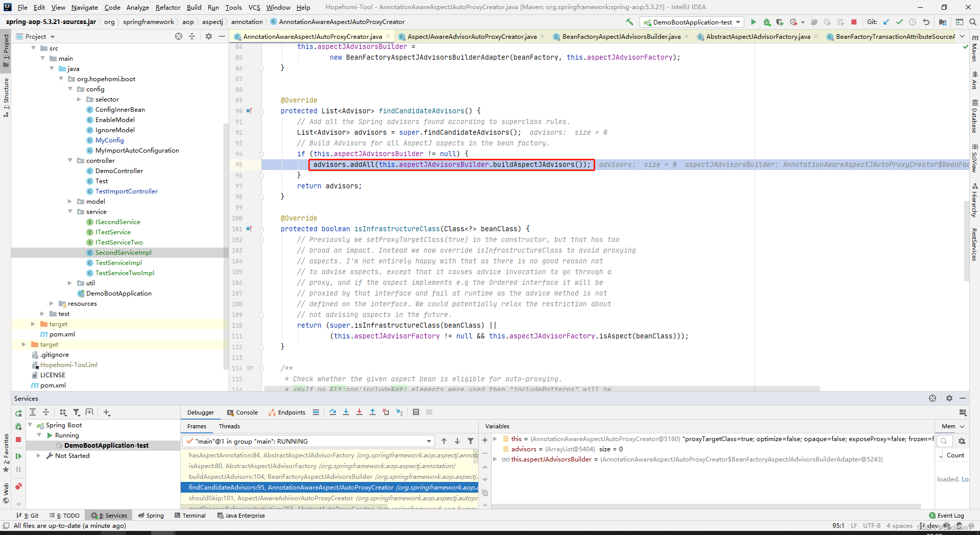Run with Coverage via the shield icon
The image size is (980, 535).
pyautogui.click(x=779, y=22)
